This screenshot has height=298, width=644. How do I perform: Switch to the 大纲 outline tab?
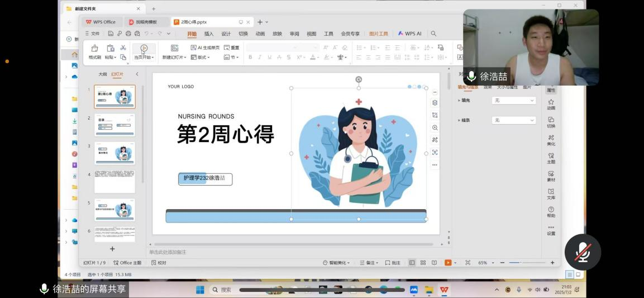pos(103,74)
